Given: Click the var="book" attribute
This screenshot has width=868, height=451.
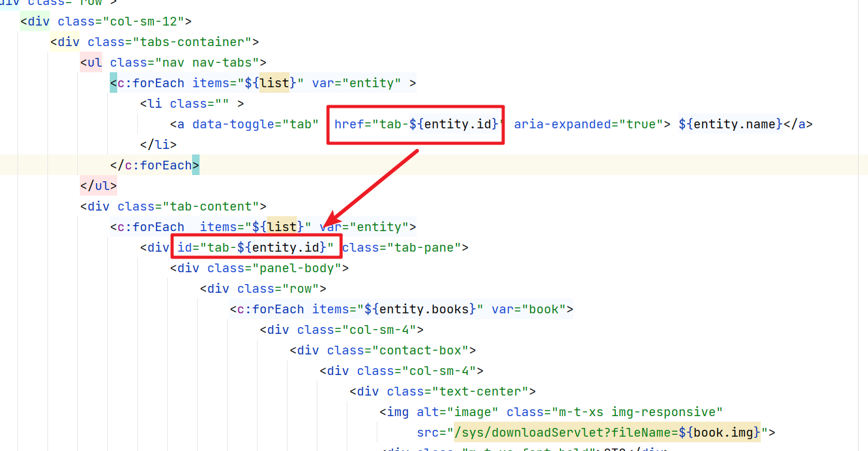Looking at the screenshot, I should click(529, 310).
